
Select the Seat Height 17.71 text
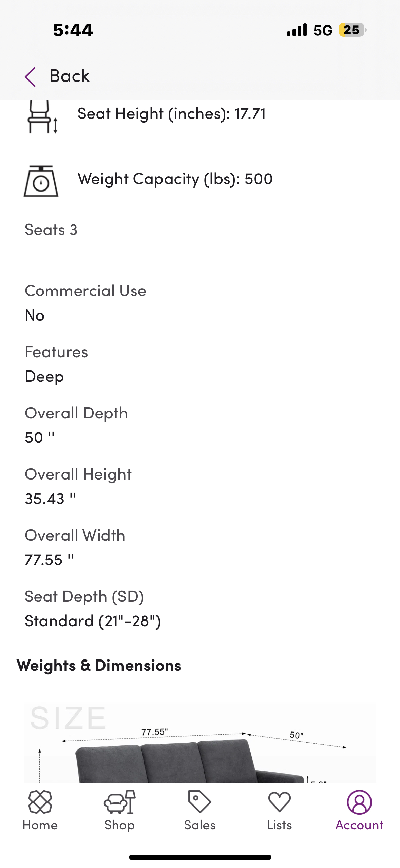172,114
